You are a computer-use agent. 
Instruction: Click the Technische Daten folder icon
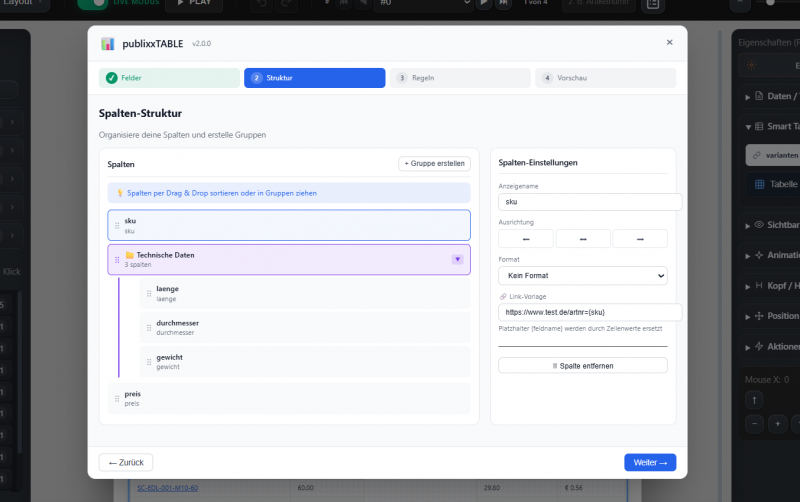pos(129,255)
